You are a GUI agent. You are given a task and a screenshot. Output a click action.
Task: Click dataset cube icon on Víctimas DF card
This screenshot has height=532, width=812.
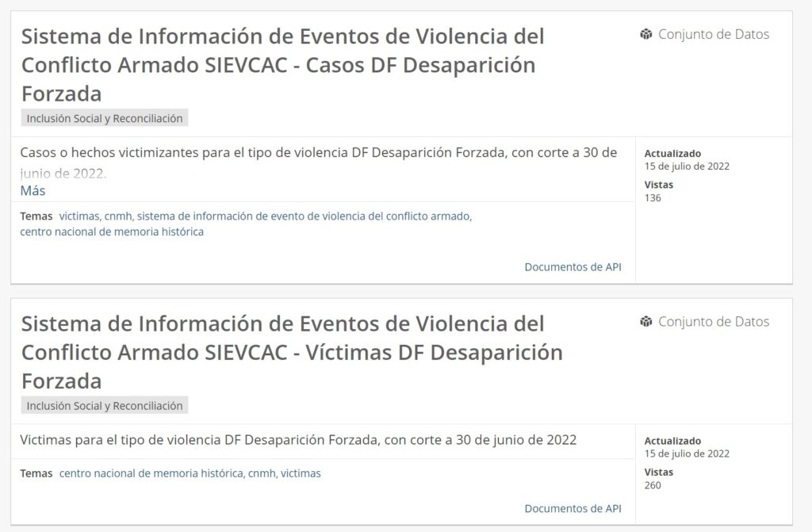click(645, 322)
